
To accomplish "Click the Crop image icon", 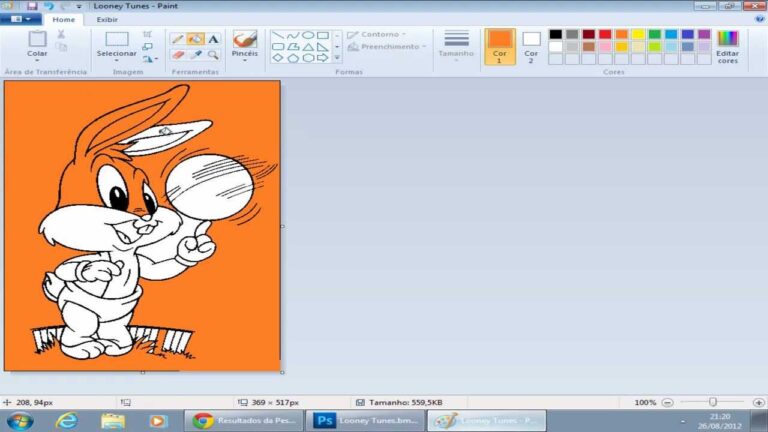I will [x=147, y=34].
